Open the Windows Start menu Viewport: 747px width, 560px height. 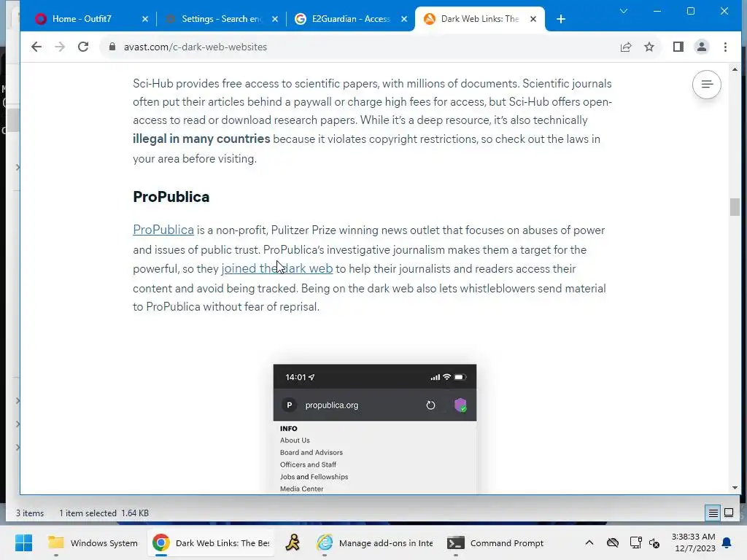(23, 542)
